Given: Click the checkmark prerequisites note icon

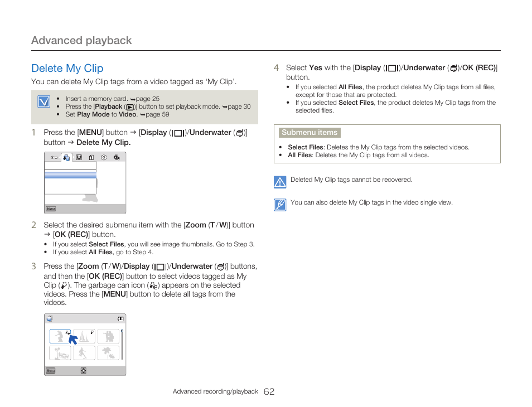Looking at the screenshot, I should [43, 101].
